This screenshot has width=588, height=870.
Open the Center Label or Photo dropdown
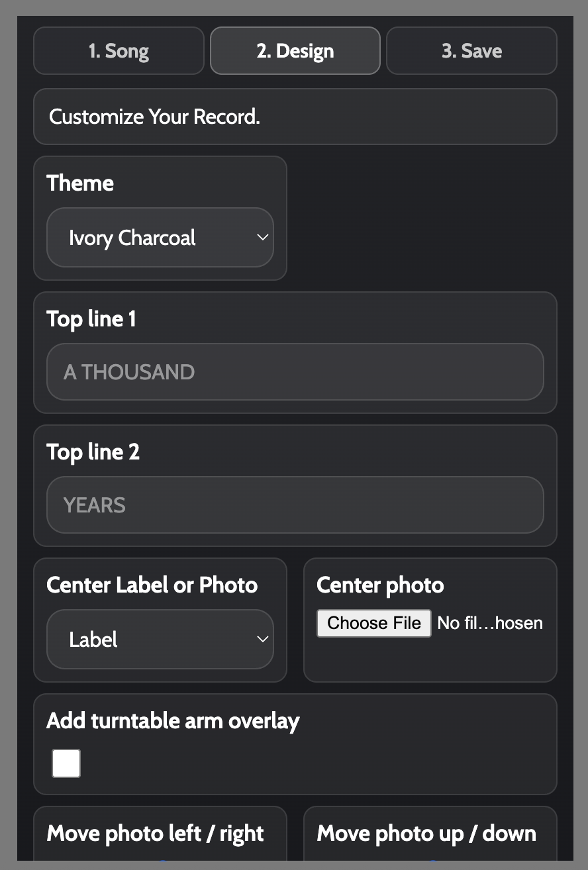(160, 640)
